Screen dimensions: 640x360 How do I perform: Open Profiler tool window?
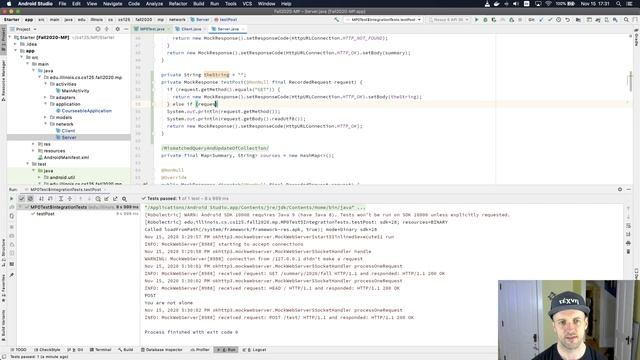pyautogui.click(x=200, y=350)
